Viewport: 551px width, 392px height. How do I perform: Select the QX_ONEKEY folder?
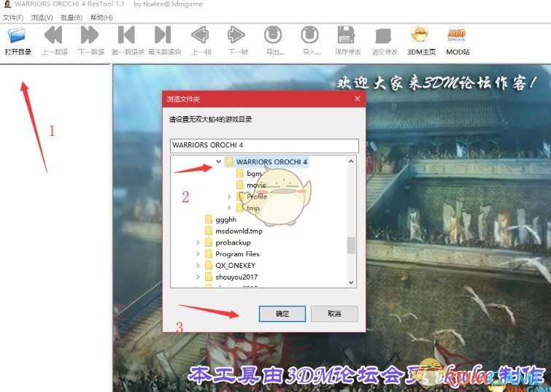230,266
